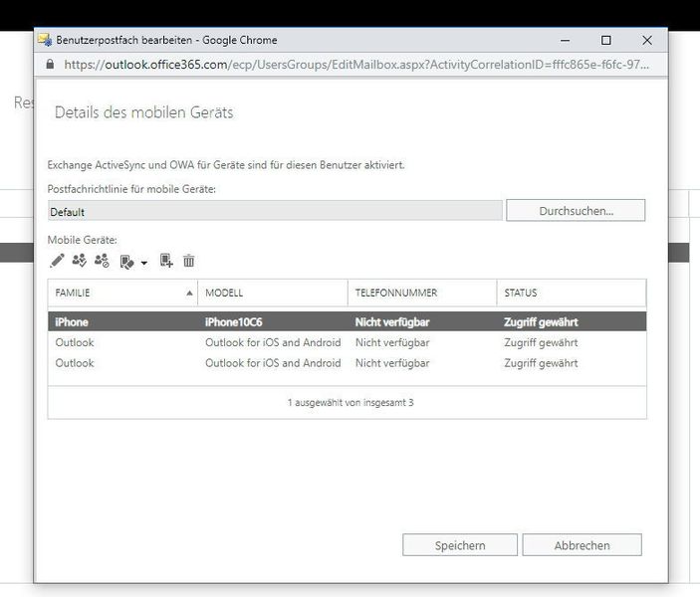
Task: Click the mailbox icon in the title bar
Action: pos(45,40)
